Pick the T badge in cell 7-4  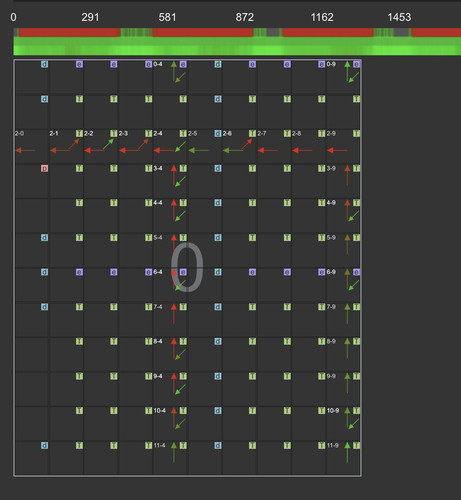pyautogui.click(x=183, y=307)
